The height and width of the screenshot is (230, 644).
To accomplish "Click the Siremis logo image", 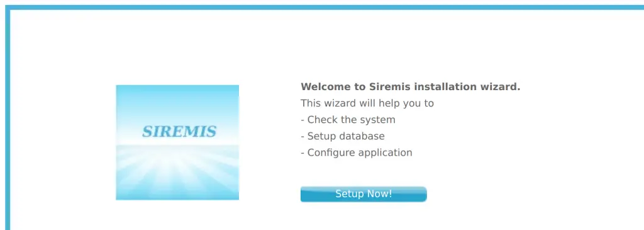I will [177, 142].
